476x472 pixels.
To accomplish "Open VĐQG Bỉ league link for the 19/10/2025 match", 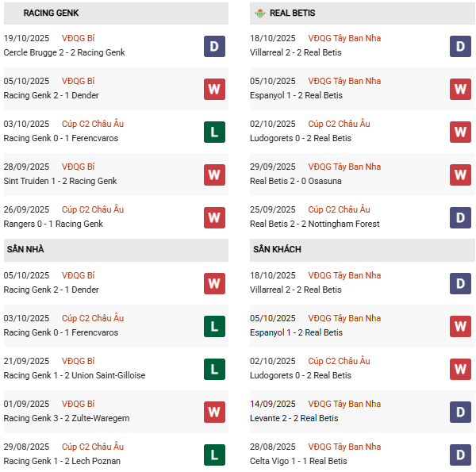I will click(79, 38).
